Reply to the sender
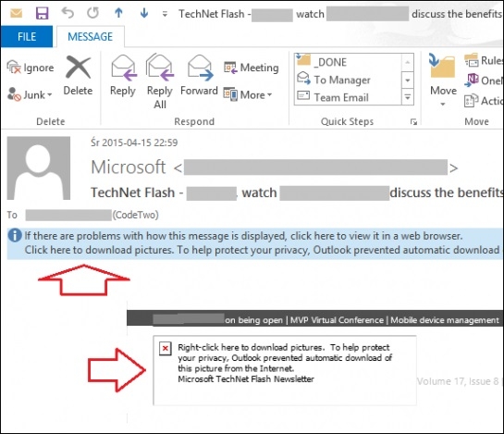Screen dimensions: 504x434 (x=123, y=76)
